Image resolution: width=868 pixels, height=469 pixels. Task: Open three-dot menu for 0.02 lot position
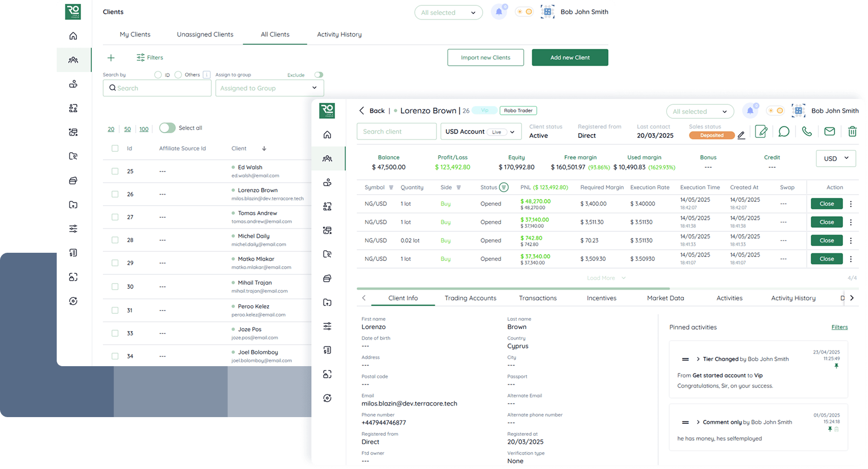(851, 241)
